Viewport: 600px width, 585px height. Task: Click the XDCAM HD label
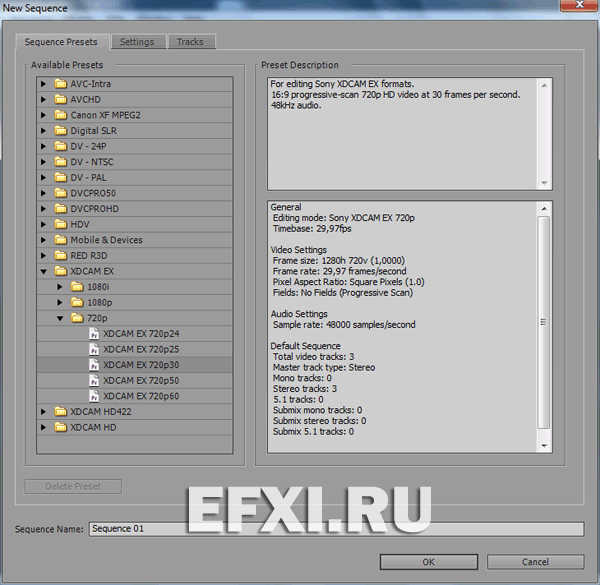pyautogui.click(x=93, y=427)
